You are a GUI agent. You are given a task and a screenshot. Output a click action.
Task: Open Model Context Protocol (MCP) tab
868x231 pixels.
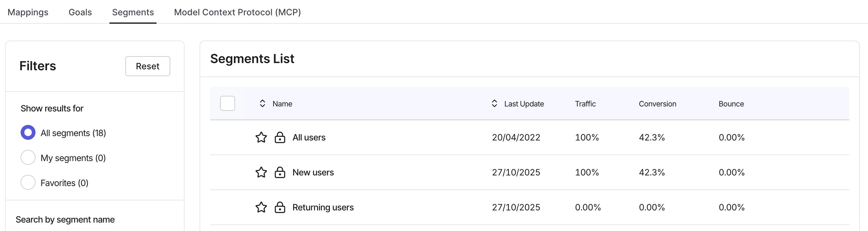coord(238,12)
